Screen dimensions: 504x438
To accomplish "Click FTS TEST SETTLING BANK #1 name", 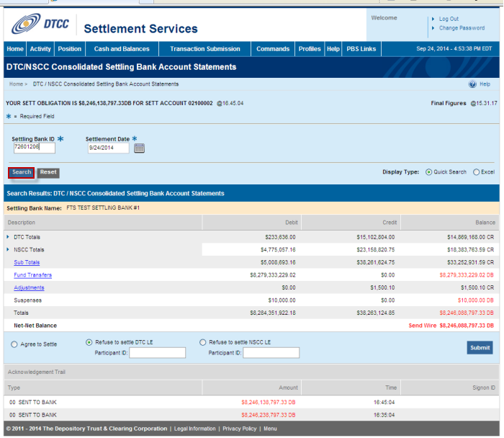I will click(103, 207).
